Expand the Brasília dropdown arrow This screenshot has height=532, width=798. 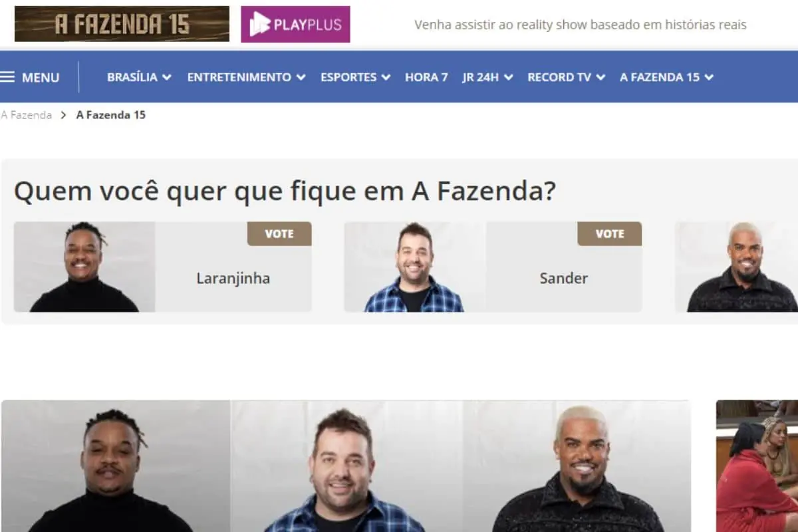click(x=166, y=77)
